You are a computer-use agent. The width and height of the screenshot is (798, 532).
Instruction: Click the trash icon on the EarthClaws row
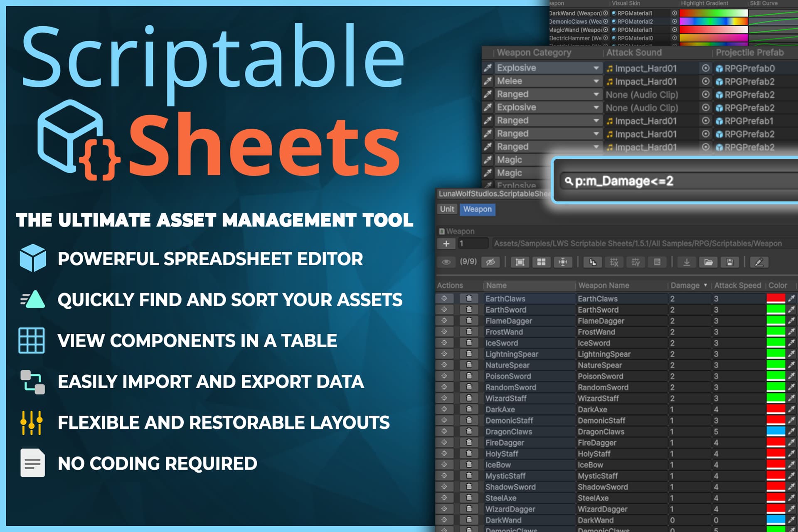pos(469,298)
